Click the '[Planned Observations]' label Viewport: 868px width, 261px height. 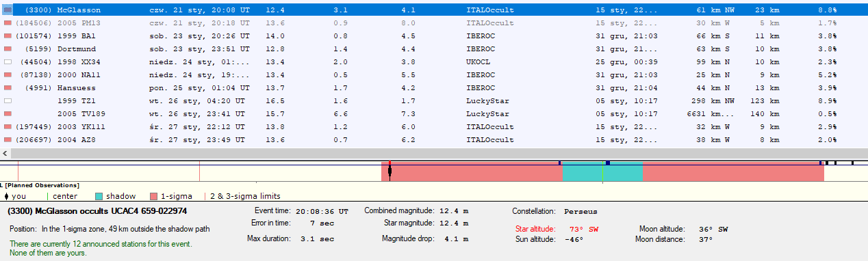(42, 185)
